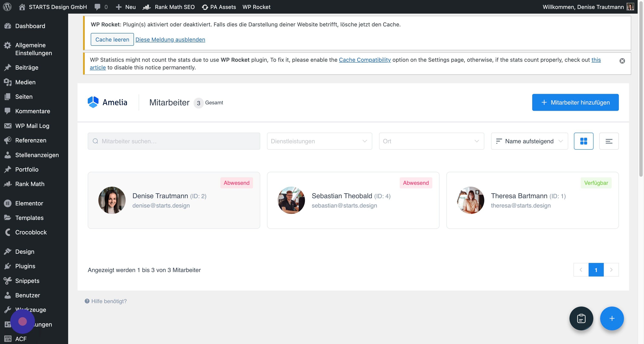
Task: Open Templates folder icon
Action: click(x=8, y=218)
